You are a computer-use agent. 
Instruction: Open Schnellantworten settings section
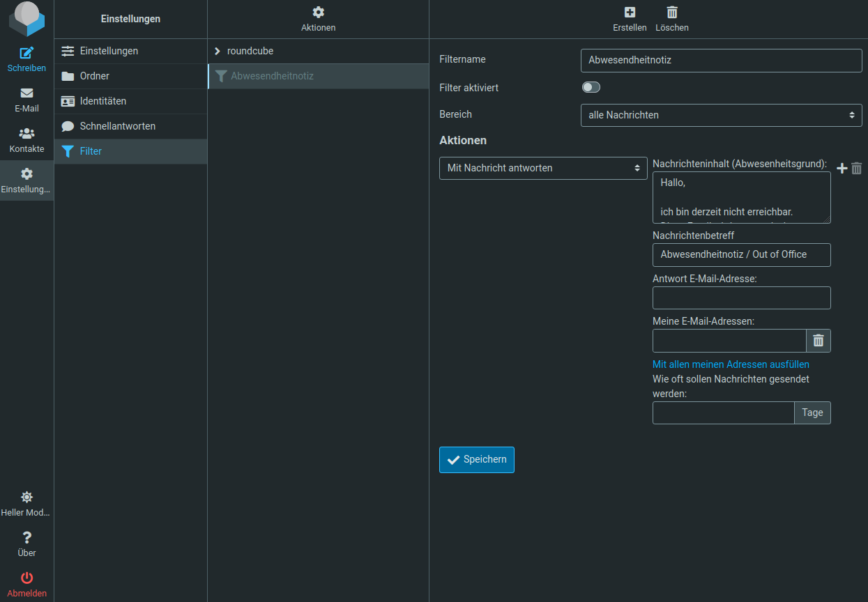pyautogui.click(x=117, y=126)
